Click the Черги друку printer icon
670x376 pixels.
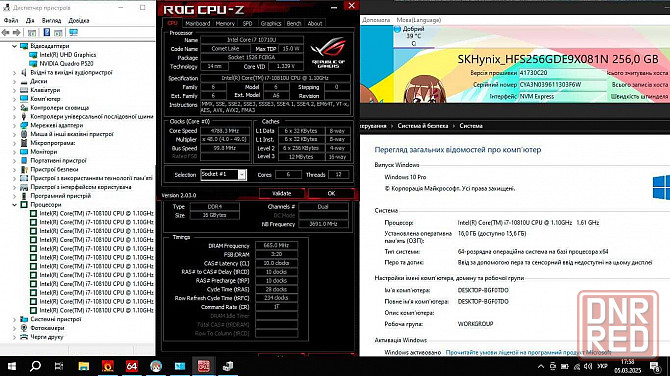[x=24, y=337]
